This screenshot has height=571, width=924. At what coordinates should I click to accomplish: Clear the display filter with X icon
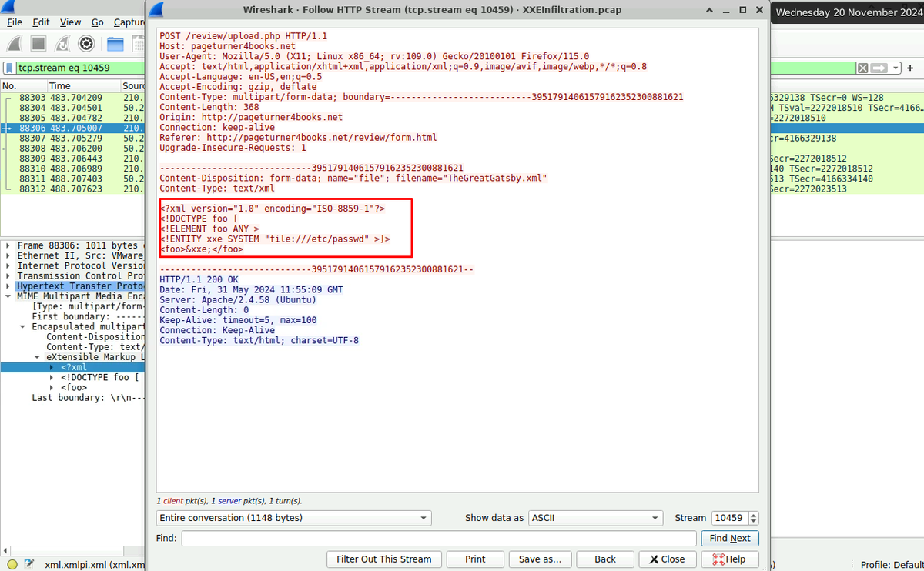click(863, 68)
